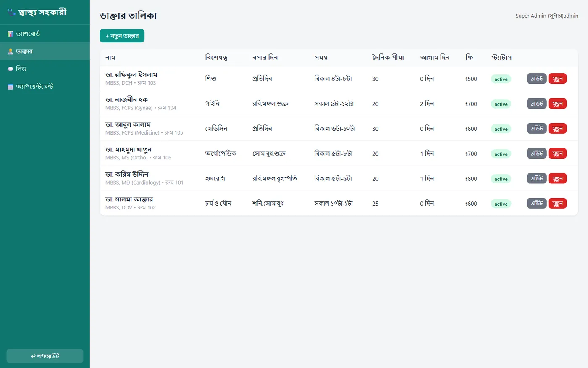
Task: Edit ডা. করিম উদ্দিন entry
Action: [x=537, y=178]
